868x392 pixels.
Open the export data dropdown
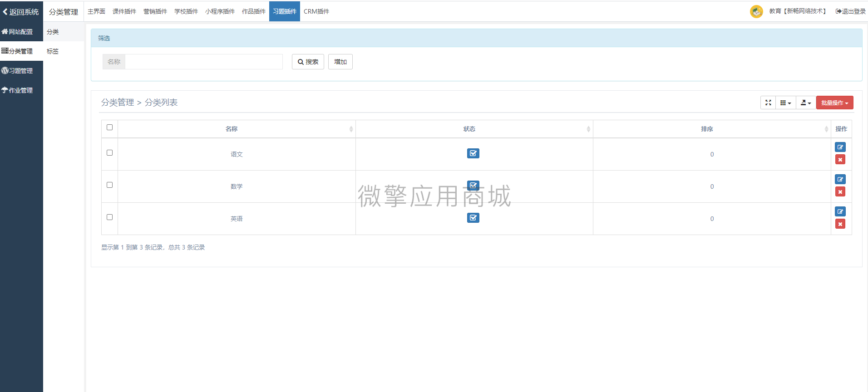[x=806, y=103]
